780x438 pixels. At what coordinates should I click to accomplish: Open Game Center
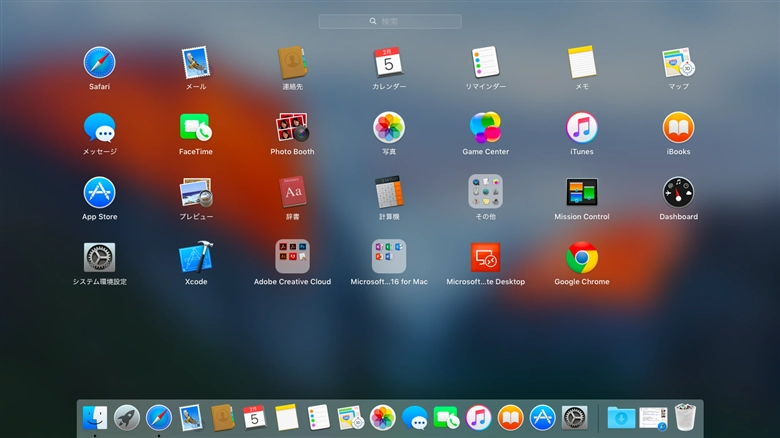[x=485, y=128]
